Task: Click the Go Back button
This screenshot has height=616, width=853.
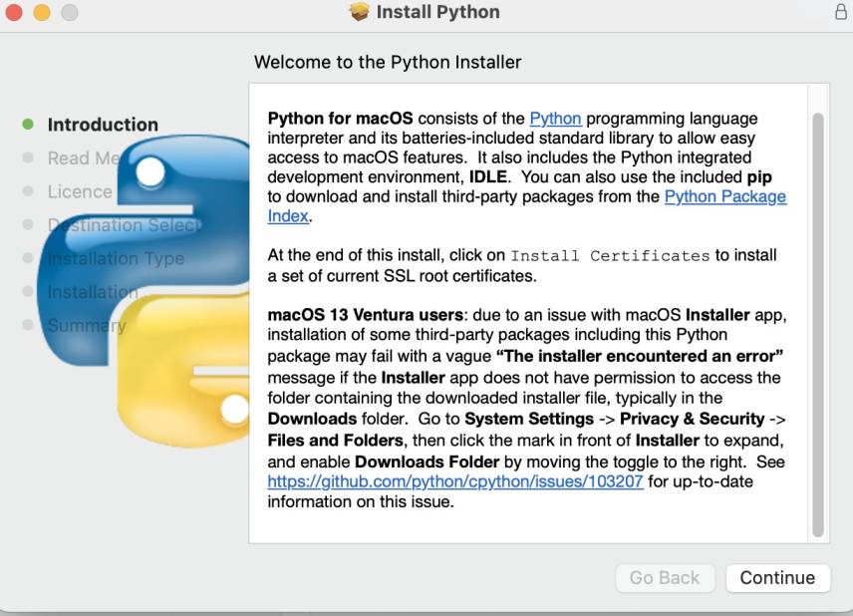Action: click(665, 578)
